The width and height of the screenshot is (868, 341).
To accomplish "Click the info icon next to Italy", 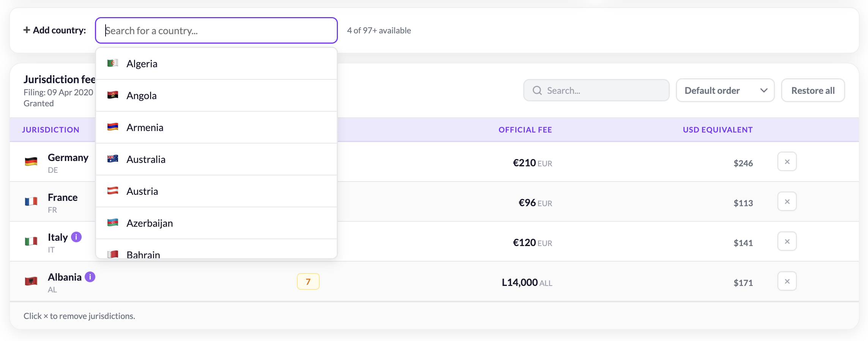I will (76, 237).
